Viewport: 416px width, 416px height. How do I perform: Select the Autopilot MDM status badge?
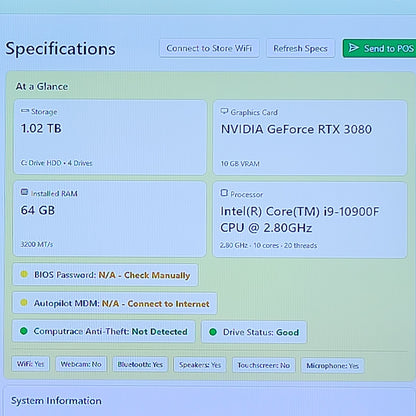point(115,303)
